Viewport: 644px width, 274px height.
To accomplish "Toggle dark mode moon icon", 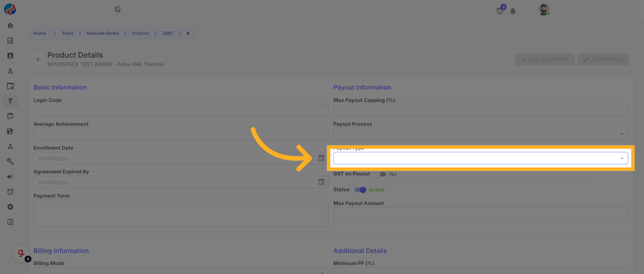I will coord(118,9).
